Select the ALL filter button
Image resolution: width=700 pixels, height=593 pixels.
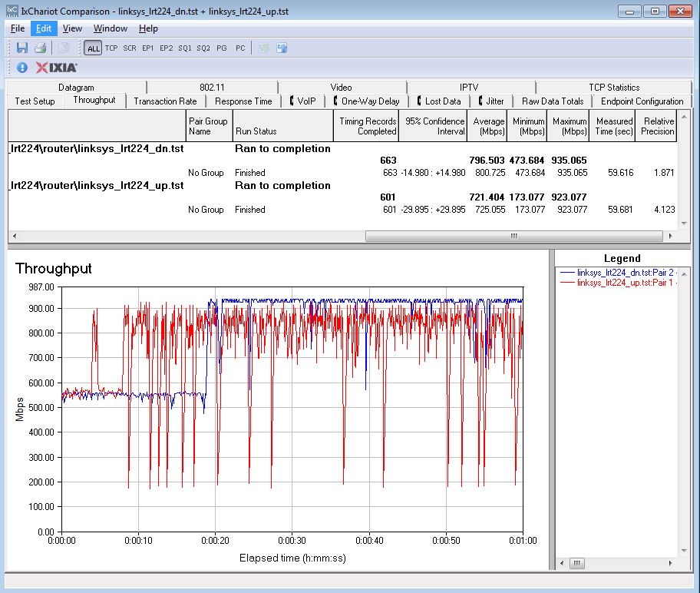tap(94, 48)
